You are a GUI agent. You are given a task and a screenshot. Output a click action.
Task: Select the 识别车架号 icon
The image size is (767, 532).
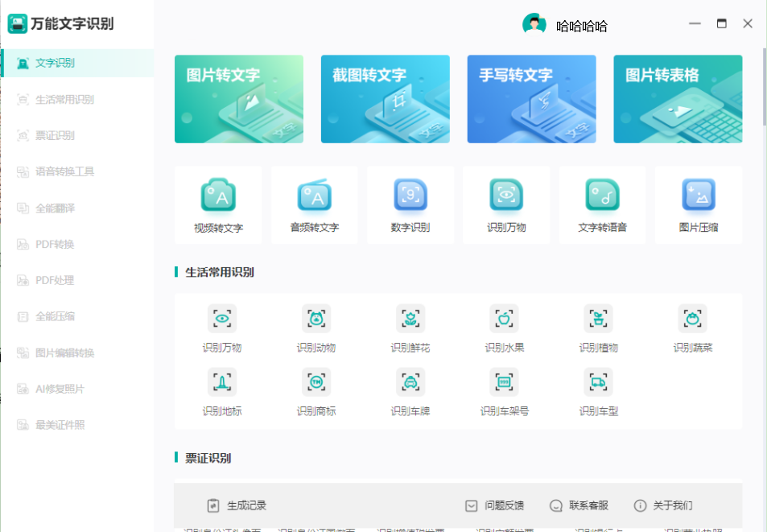pyautogui.click(x=505, y=381)
